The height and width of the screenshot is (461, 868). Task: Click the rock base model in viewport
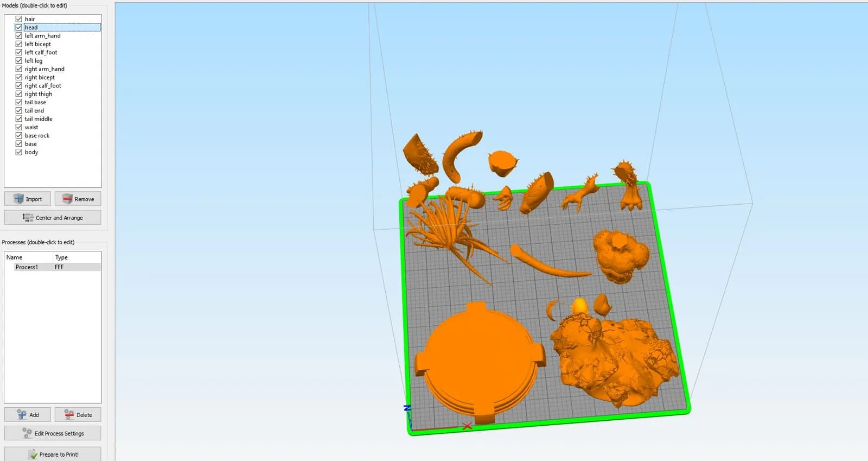(613, 358)
